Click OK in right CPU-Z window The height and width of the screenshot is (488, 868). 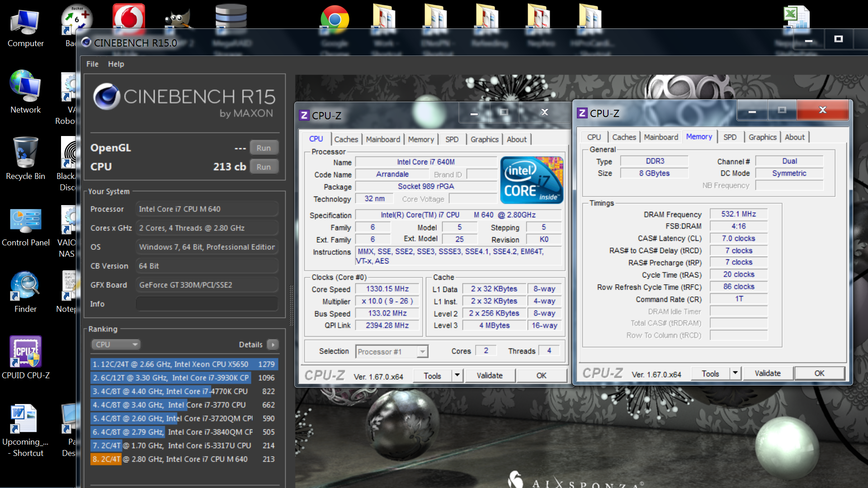point(820,373)
